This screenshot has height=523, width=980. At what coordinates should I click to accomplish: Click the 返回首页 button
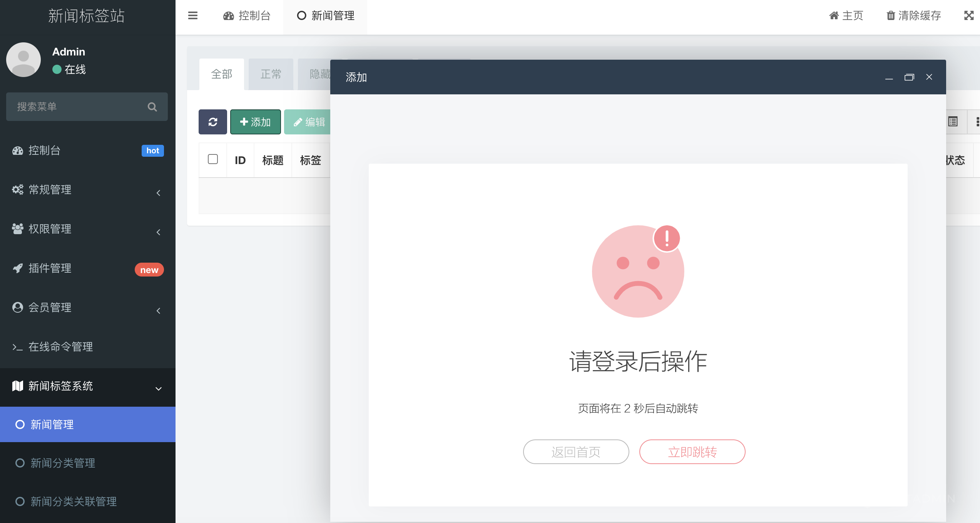click(576, 452)
